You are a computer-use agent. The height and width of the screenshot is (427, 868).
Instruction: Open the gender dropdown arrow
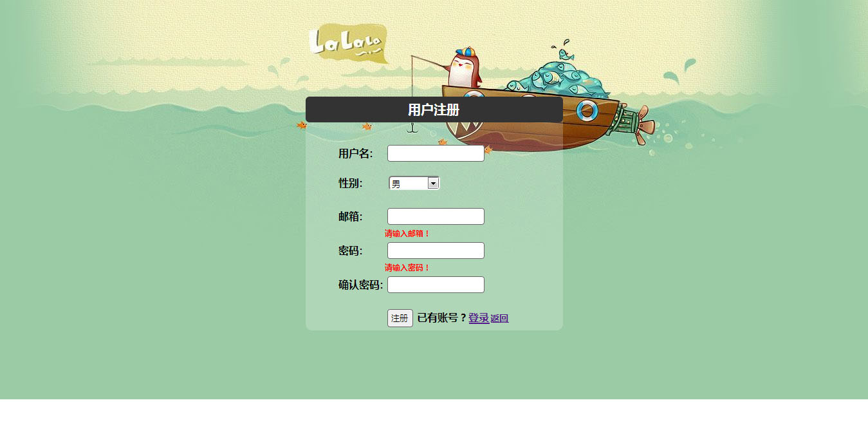pos(433,184)
